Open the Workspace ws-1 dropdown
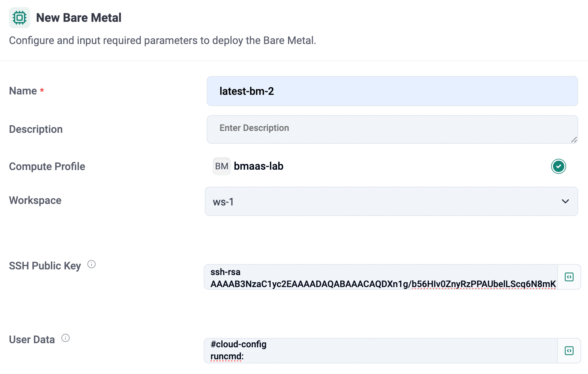This screenshot has height=374, width=588. click(x=391, y=201)
